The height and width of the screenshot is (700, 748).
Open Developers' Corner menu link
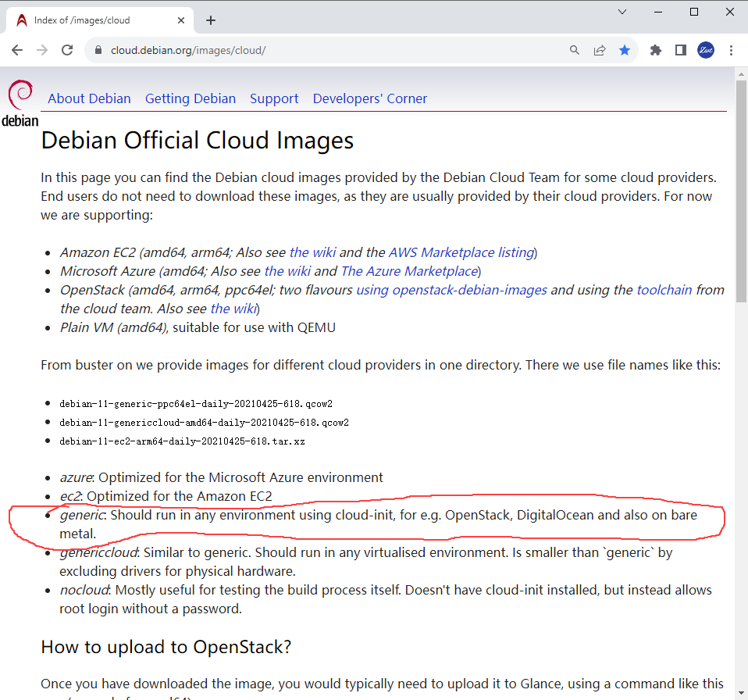click(x=370, y=98)
